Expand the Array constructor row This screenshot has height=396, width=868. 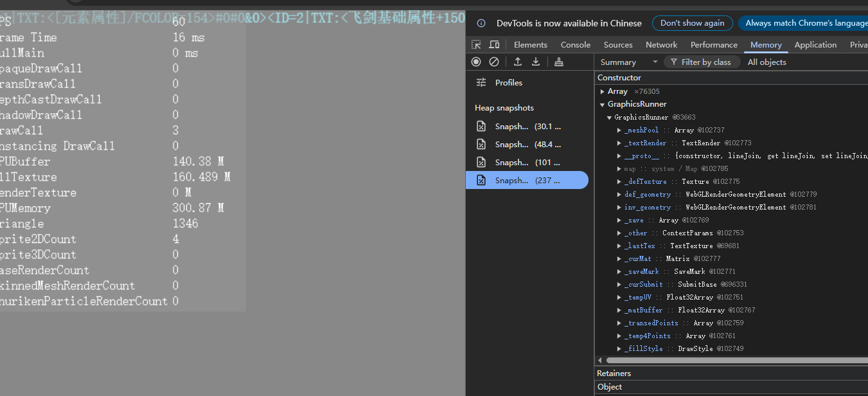click(603, 91)
